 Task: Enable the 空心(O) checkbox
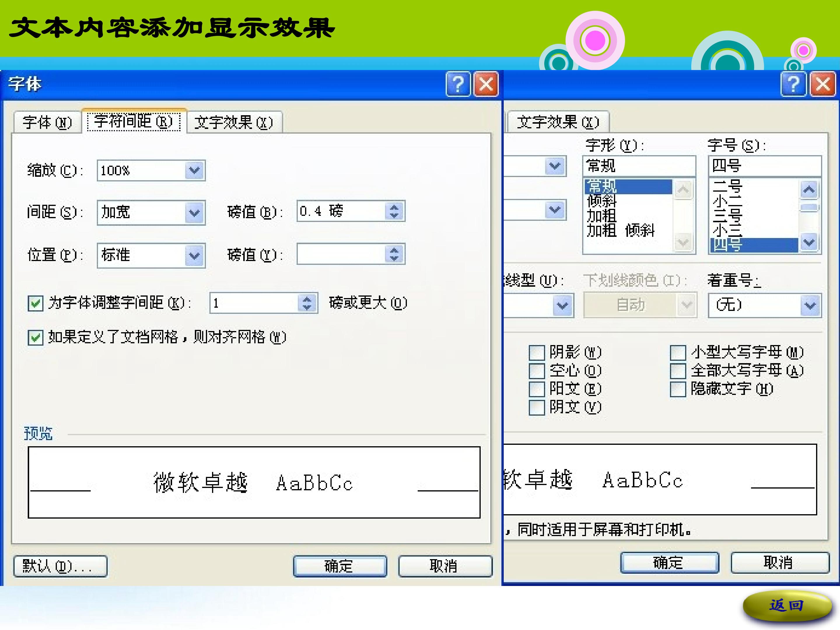tap(537, 371)
